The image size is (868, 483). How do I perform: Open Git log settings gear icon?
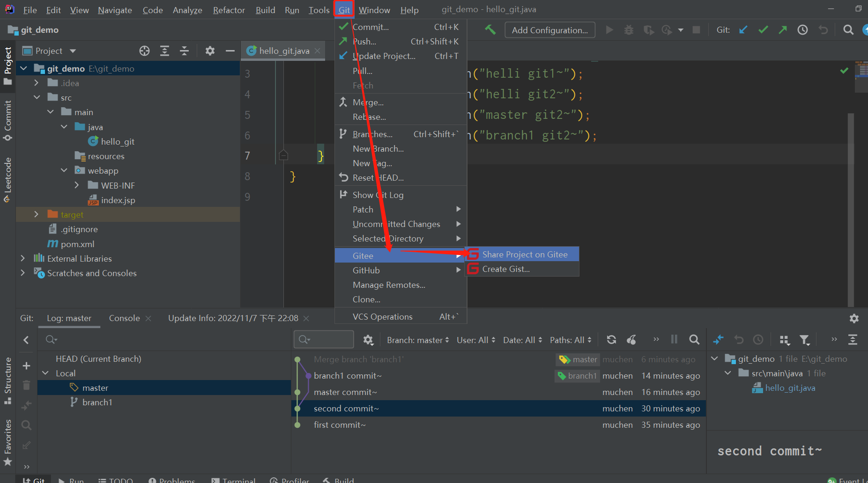tap(368, 340)
